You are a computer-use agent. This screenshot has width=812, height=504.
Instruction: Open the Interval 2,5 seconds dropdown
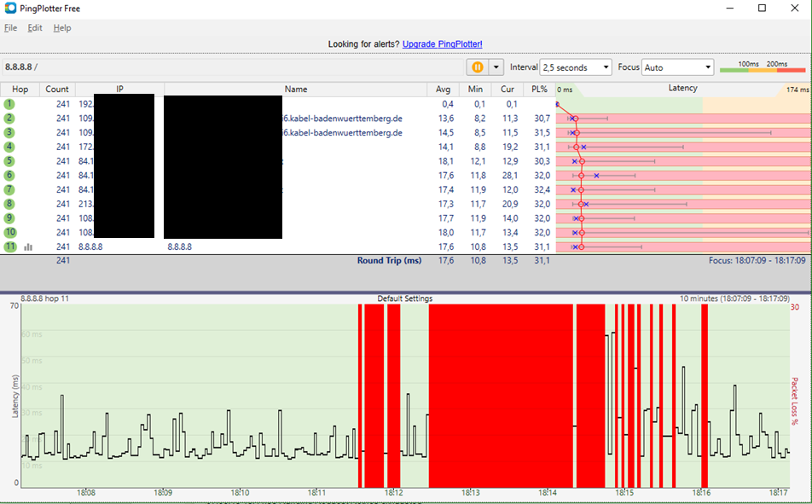pyautogui.click(x=576, y=67)
